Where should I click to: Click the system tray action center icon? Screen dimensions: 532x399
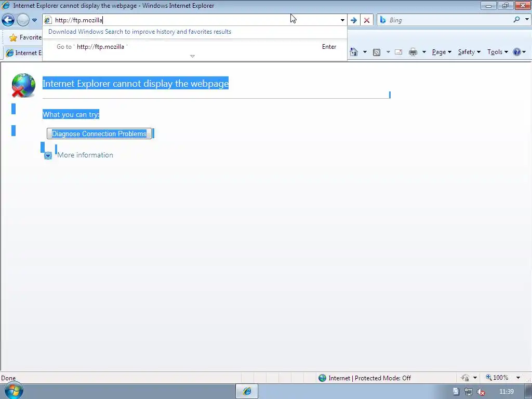pos(456,392)
